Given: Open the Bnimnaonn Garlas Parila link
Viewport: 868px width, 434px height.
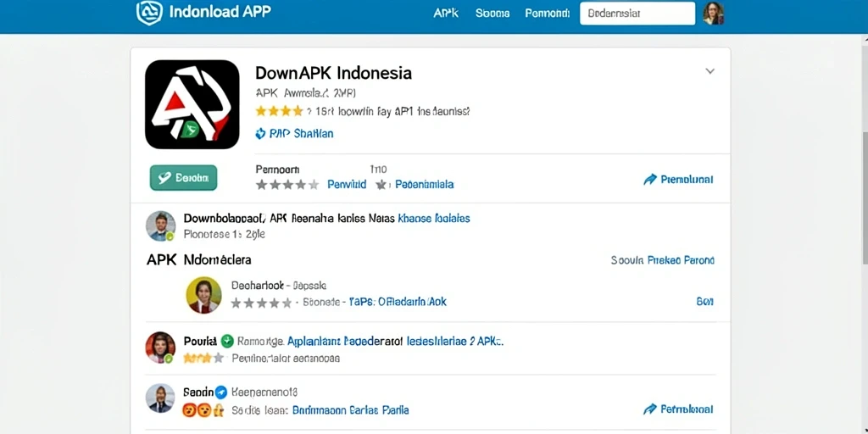Looking at the screenshot, I should (x=350, y=410).
